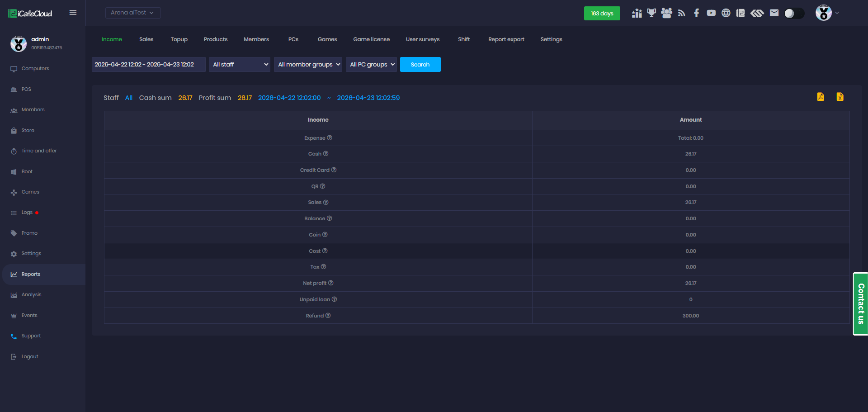Click the 163 days license button
This screenshot has width=868, height=412.
click(602, 14)
